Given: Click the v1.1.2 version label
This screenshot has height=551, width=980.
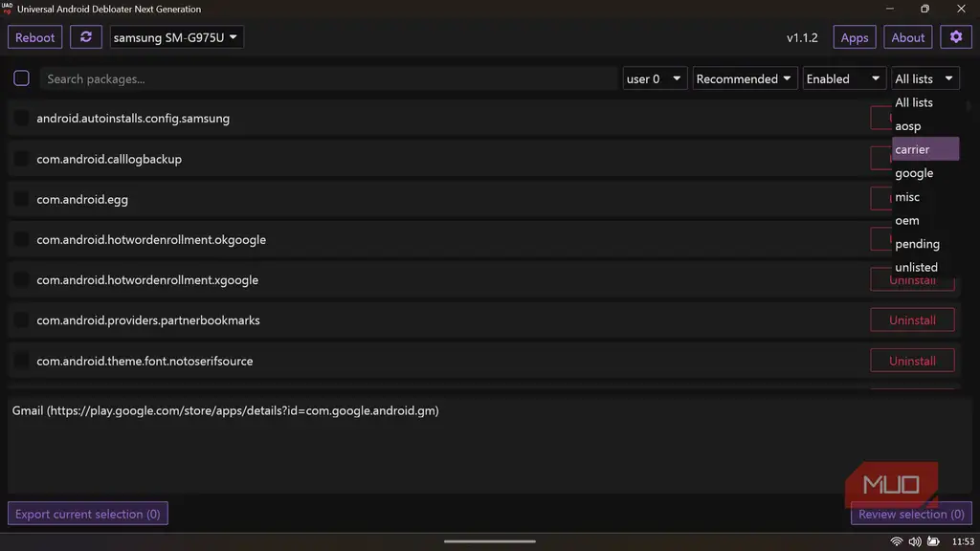Looking at the screenshot, I should pyautogui.click(x=802, y=37).
